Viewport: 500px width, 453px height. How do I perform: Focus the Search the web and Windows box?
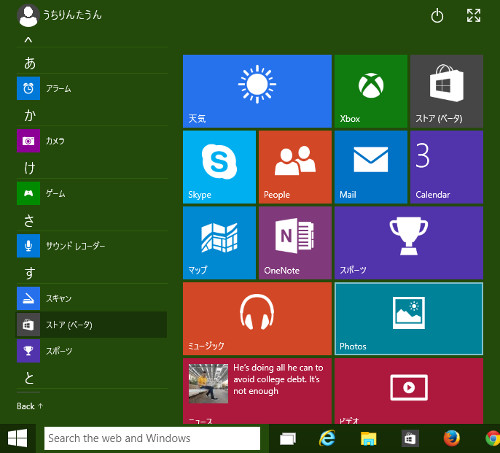pos(152,438)
